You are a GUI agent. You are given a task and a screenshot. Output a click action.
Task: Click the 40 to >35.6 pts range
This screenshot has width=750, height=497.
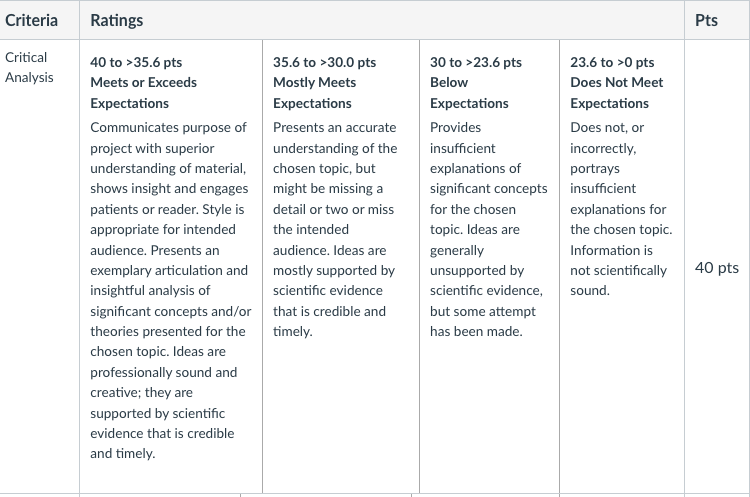point(136,62)
